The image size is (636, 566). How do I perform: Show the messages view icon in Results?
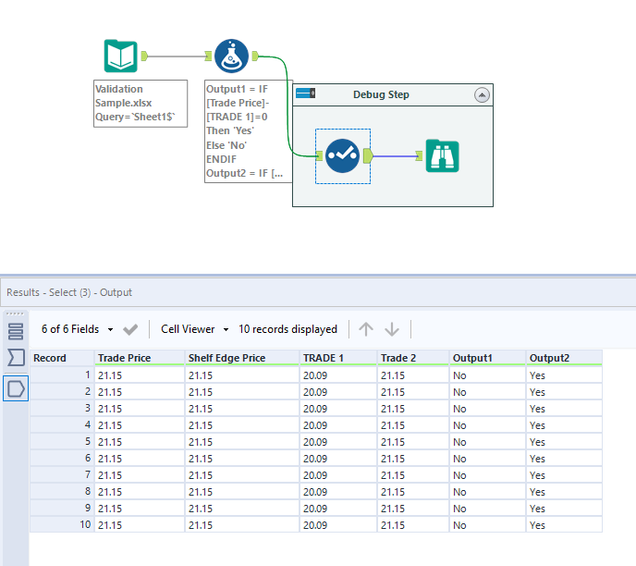click(x=15, y=332)
